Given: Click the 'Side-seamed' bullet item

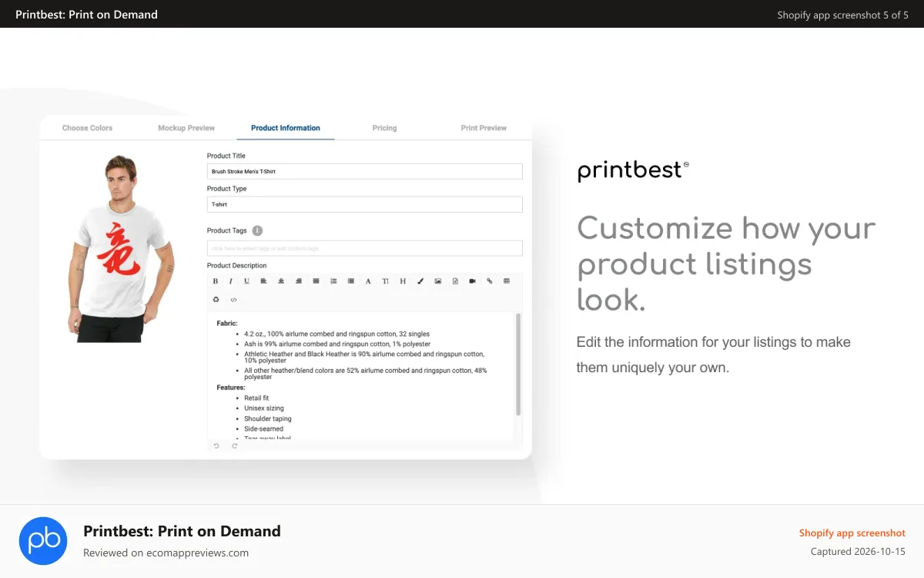Looking at the screenshot, I should point(264,428).
